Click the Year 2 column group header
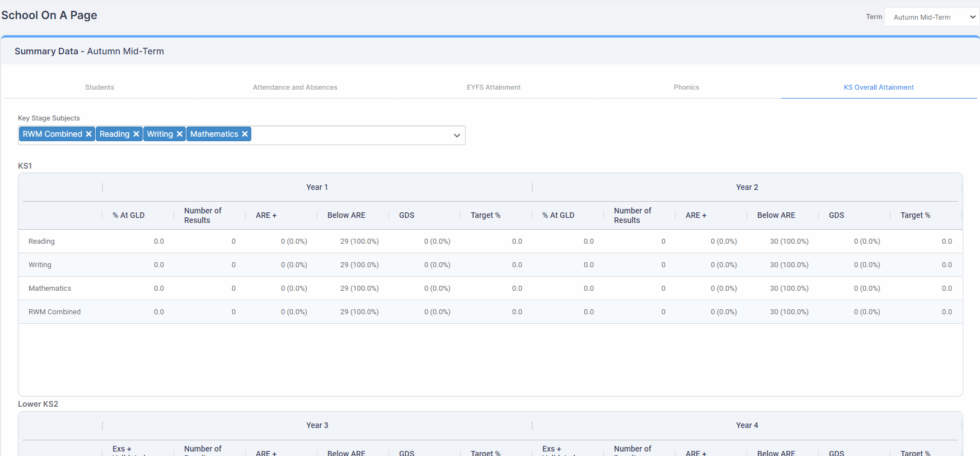Screen dimensions: 980x456 (747, 187)
